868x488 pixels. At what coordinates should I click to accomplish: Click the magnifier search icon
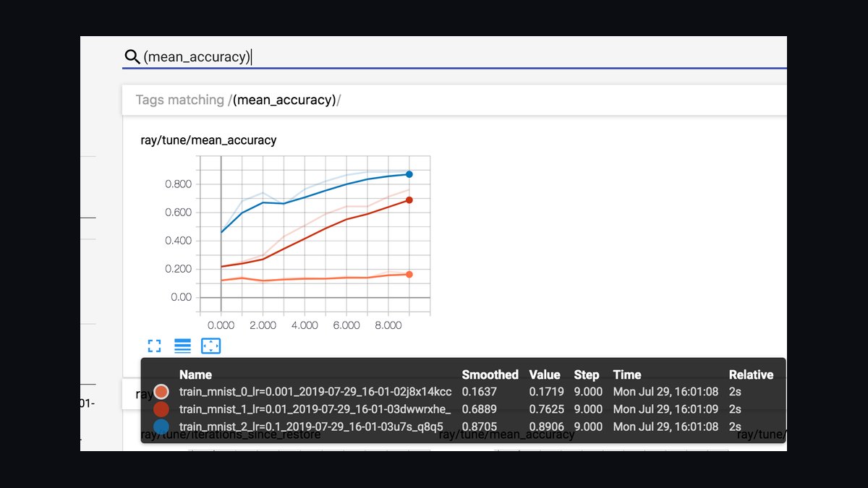click(132, 56)
